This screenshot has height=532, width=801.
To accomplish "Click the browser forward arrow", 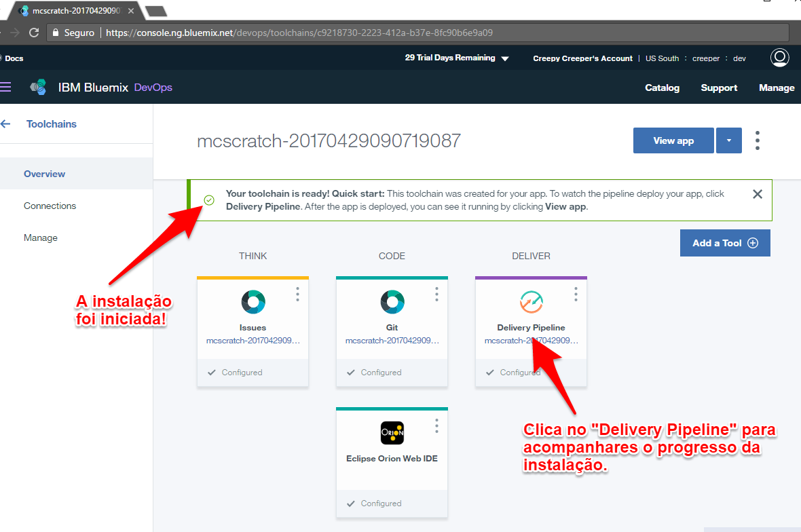I will tap(15, 33).
